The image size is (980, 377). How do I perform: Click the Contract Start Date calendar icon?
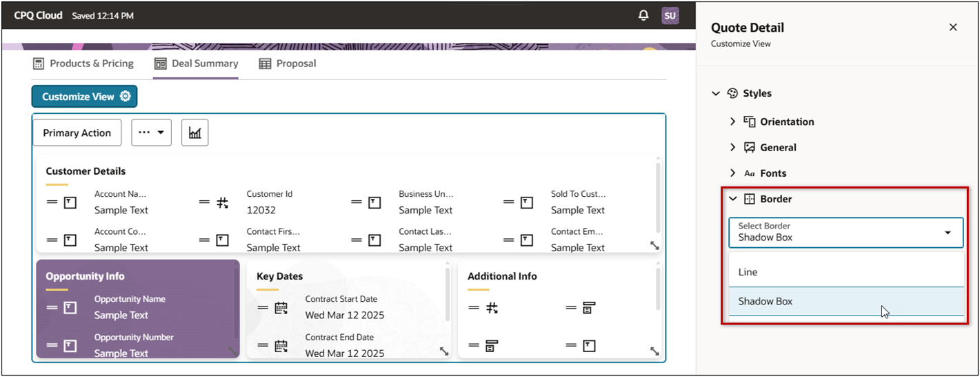(x=281, y=308)
